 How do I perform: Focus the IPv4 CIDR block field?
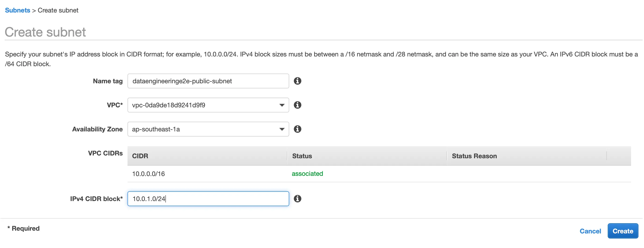coord(208,199)
